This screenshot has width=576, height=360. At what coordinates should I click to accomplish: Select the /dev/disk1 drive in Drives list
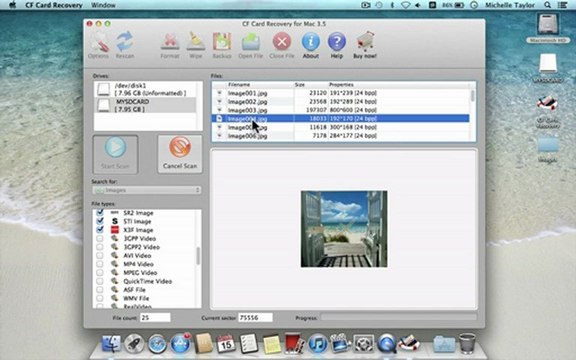(x=145, y=89)
